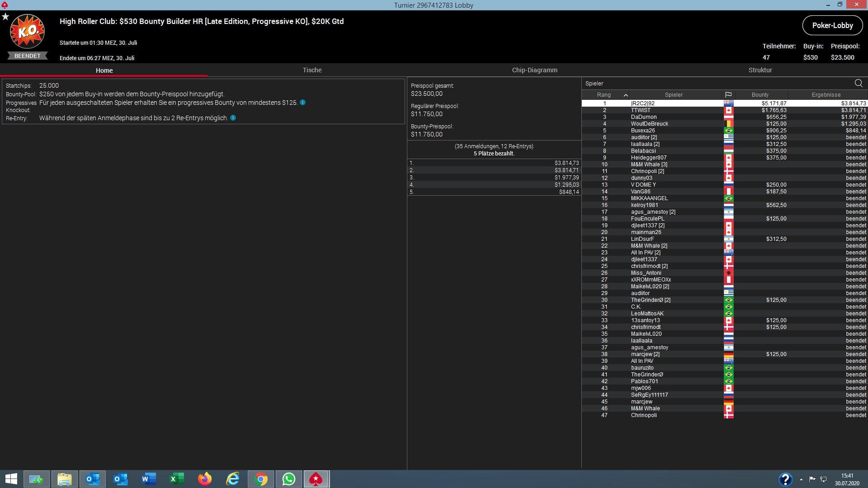Click the K.O. tournament logo
This screenshot has height=488, width=868.
[27, 32]
